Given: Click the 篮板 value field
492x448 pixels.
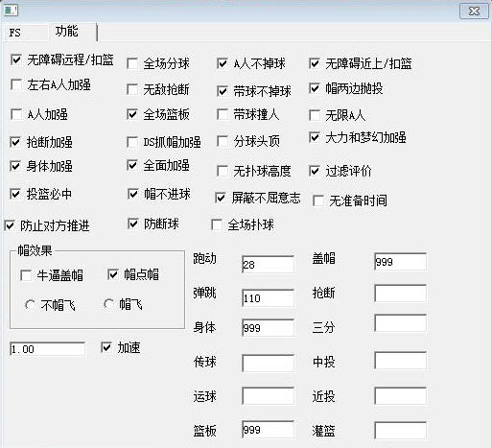Looking at the screenshot, I should (268, 430).
